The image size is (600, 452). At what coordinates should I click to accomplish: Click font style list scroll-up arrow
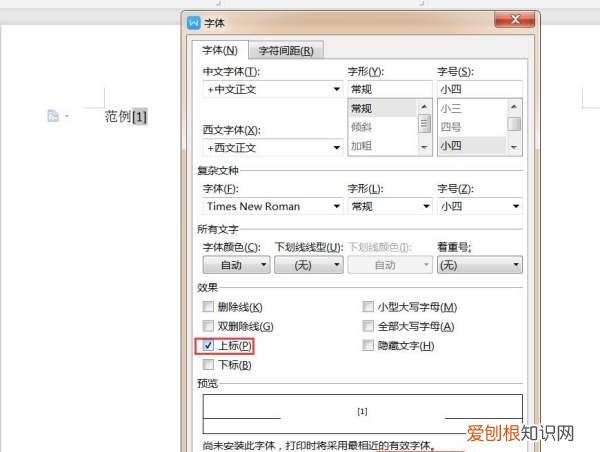point(424,107)
